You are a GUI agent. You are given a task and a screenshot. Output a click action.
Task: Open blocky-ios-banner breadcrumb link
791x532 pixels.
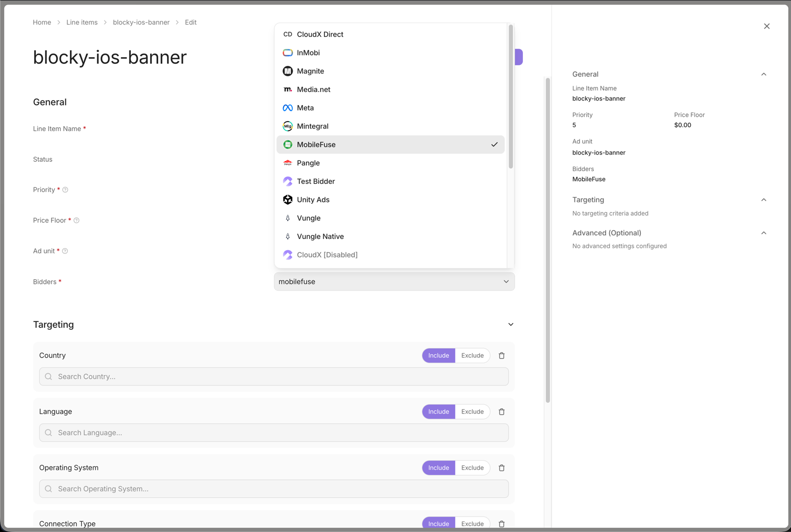pyautogui.click(x=141, y=22)
